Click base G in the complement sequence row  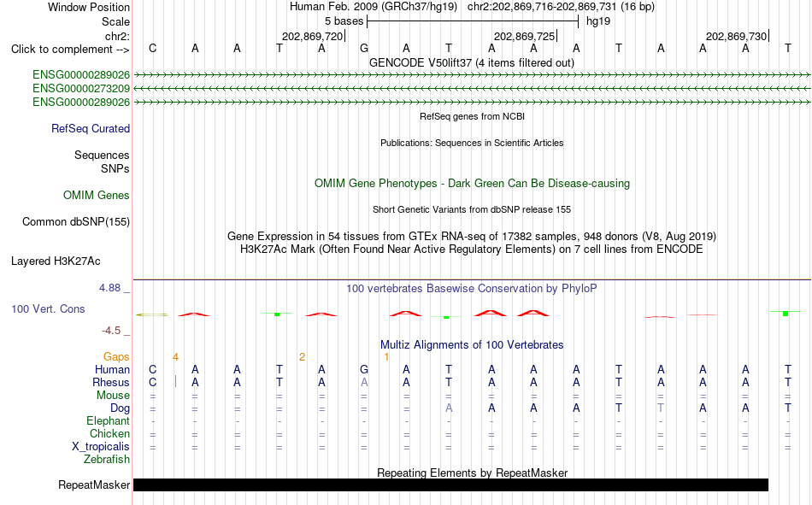click(x=364, y=48)
